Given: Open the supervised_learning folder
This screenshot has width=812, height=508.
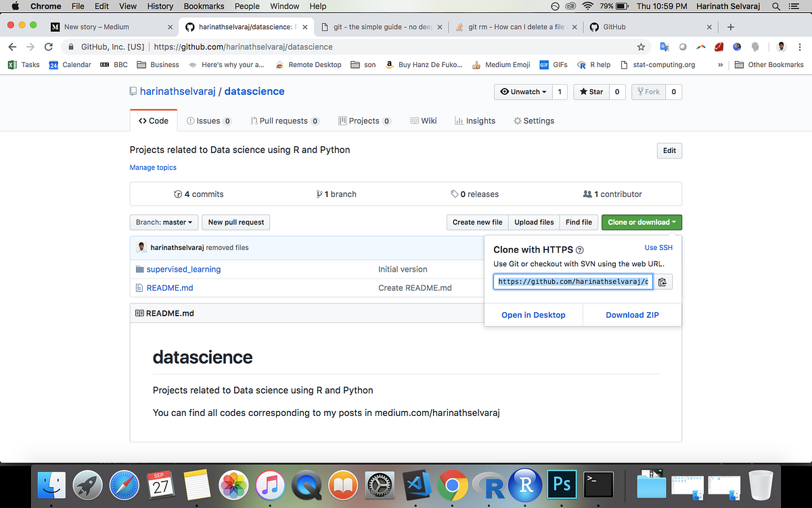Looking at the screenshot, I should point(184,269).
